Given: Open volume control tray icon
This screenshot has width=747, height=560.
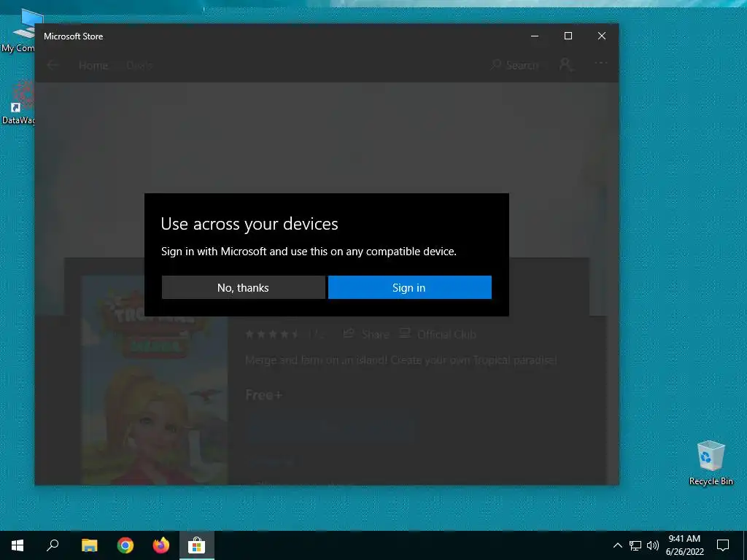Looking at the screenshot, I should pyautogui.click(x=653, y=545).
